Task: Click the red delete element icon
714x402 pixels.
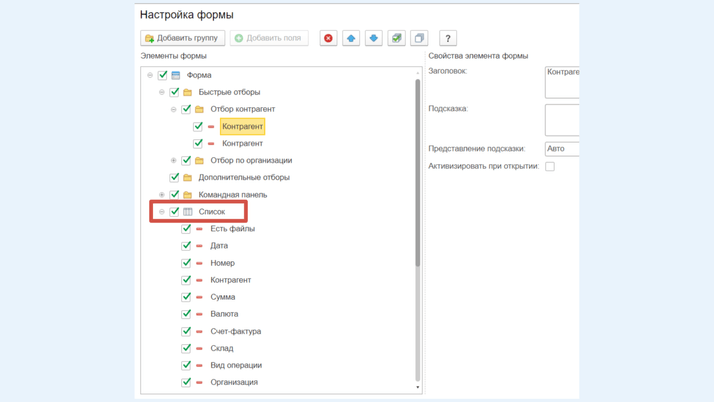Action: point(328,38)
